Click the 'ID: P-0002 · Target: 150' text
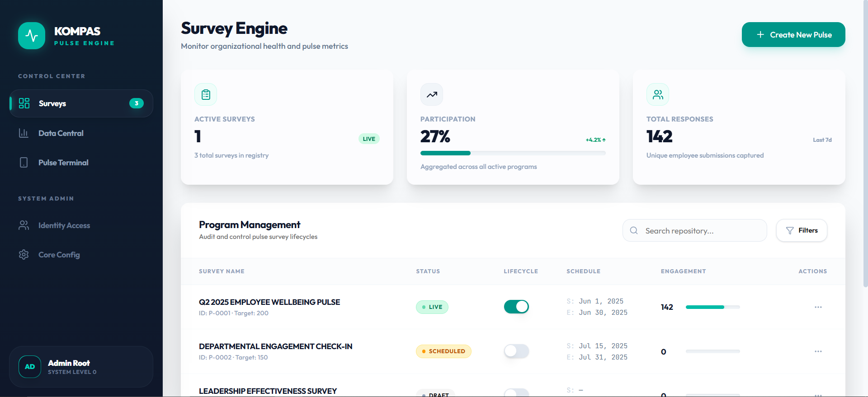 tap(233, 357)
